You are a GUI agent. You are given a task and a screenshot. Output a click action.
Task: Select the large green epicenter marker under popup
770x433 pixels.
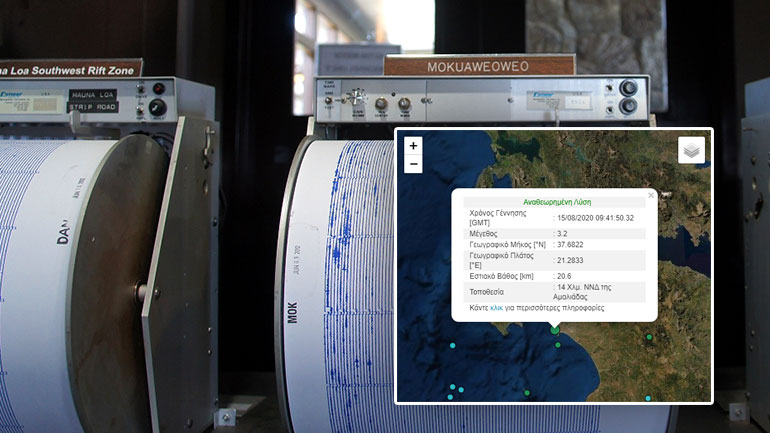(555, 330)
